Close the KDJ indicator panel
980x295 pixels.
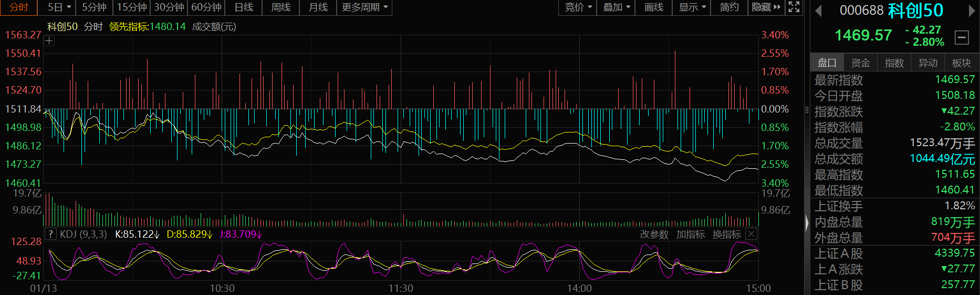[x=752, y=234]
